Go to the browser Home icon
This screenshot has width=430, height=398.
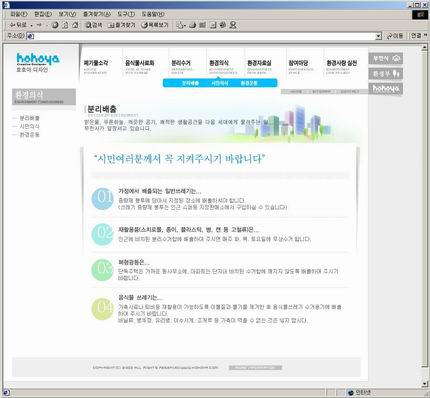76,25
